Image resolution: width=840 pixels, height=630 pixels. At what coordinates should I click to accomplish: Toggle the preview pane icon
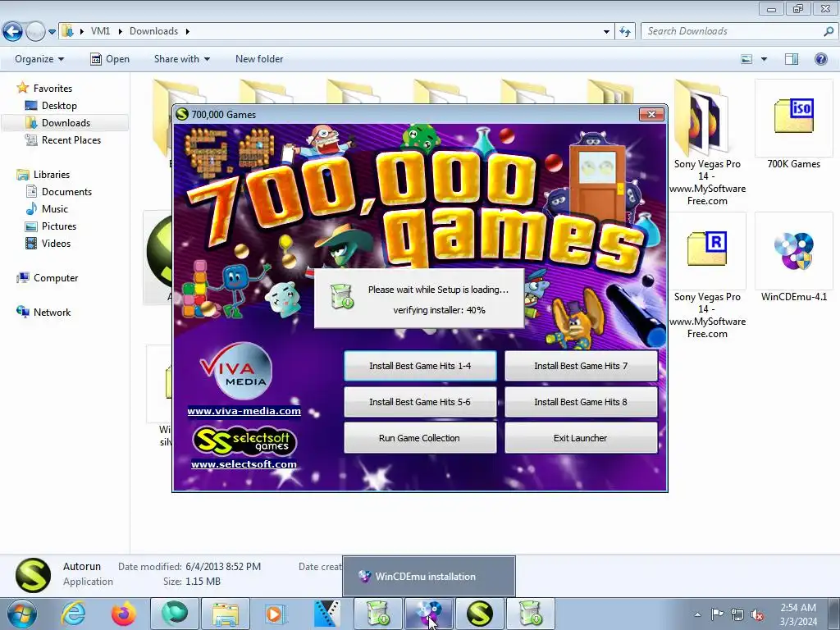tap(792, 59)
